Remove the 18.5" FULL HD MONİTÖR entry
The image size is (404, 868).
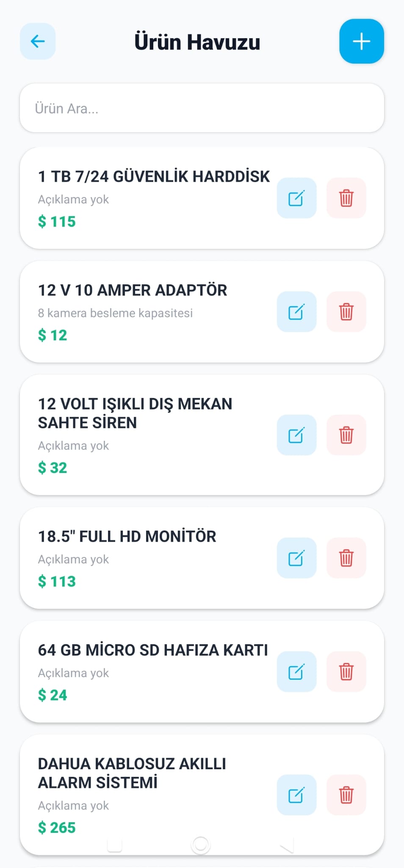(x=346, y=558)
